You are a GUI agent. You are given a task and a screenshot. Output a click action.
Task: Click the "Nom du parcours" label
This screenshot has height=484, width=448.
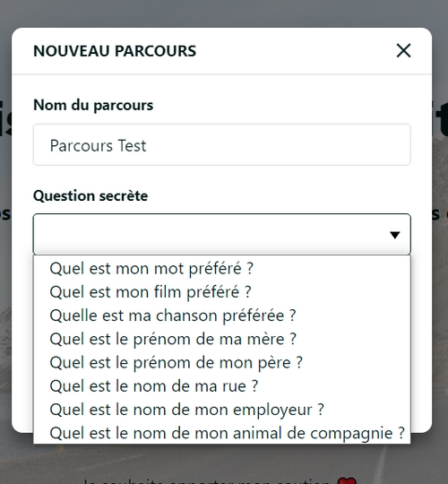pyautogui.click(x=93, y=105)
